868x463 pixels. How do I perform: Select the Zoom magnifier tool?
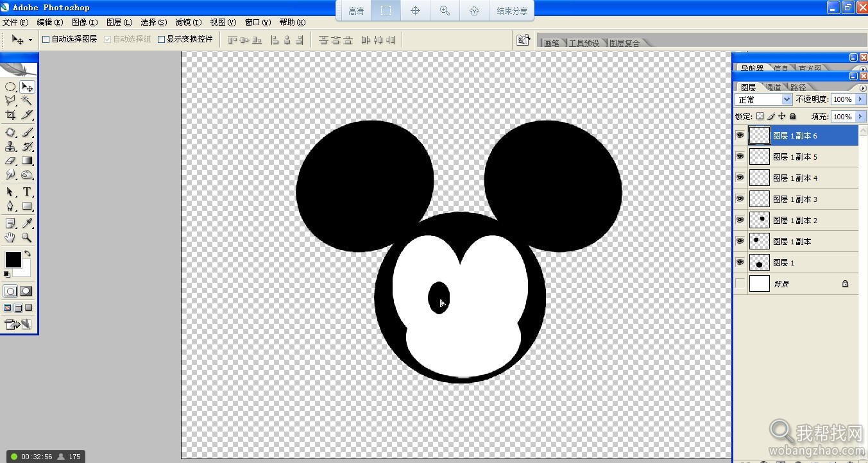click(27, 237)
